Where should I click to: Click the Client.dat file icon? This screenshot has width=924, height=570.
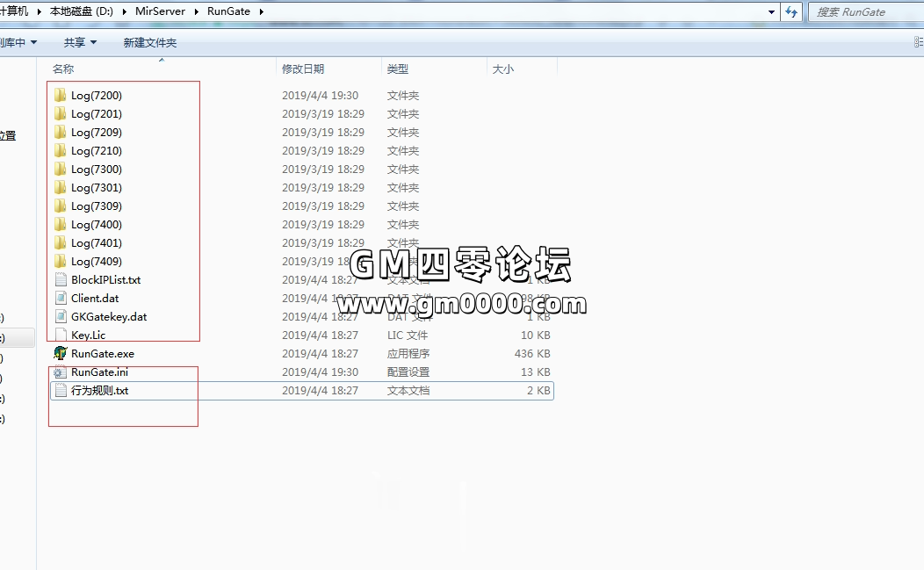point(60,298)
